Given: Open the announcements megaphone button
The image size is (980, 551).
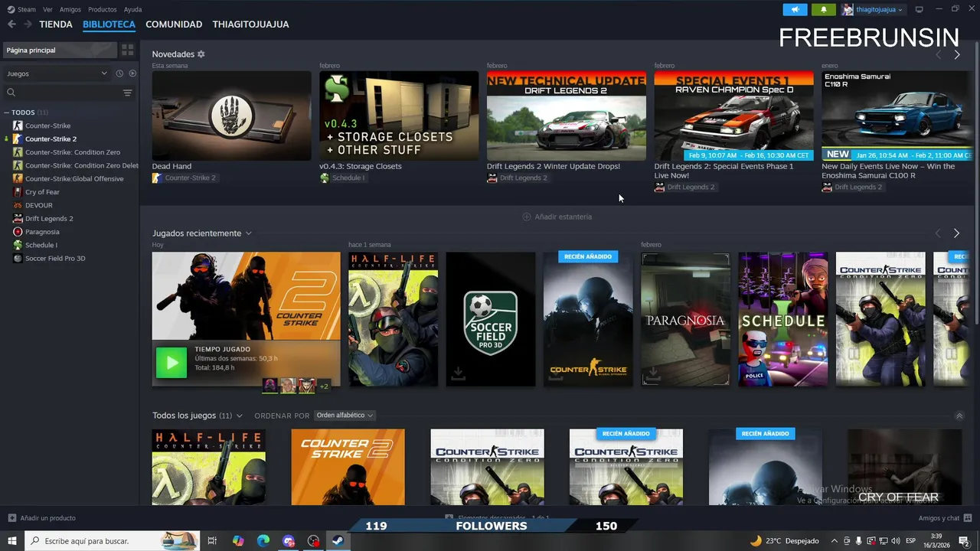Looking at the screenshot, I should click(795, 9).
